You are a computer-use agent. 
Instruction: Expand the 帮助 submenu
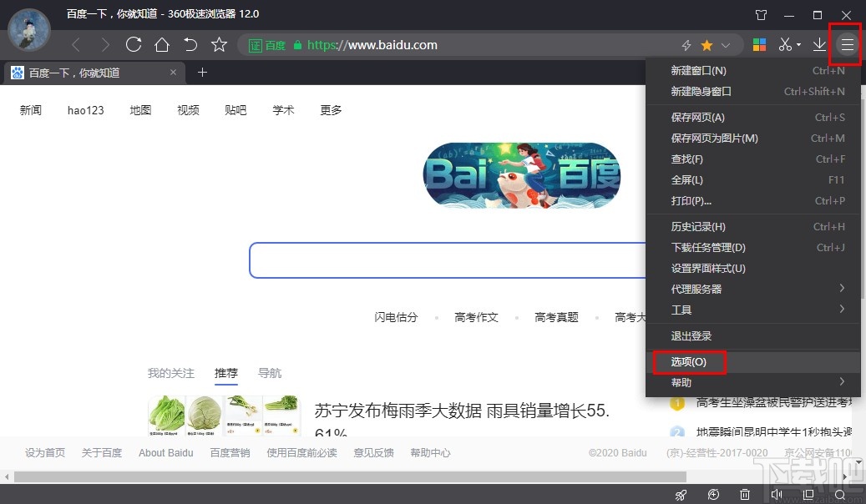[753, 382]
